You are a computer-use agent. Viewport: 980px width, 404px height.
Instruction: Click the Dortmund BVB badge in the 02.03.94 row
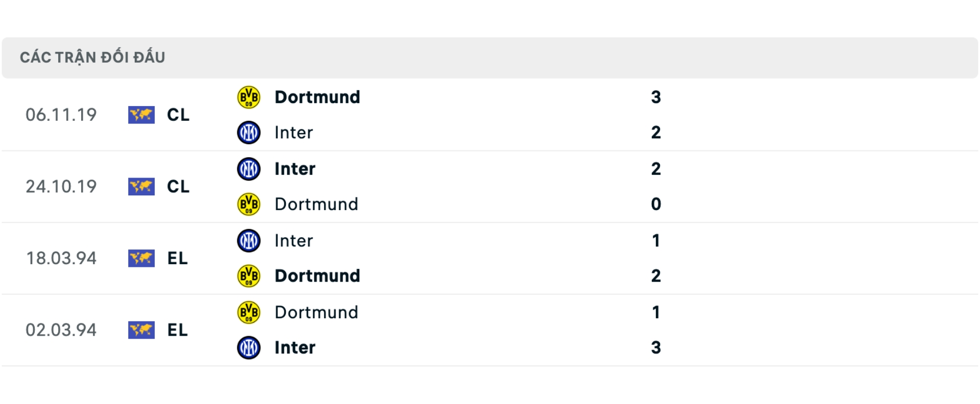(x=249, y=312)
